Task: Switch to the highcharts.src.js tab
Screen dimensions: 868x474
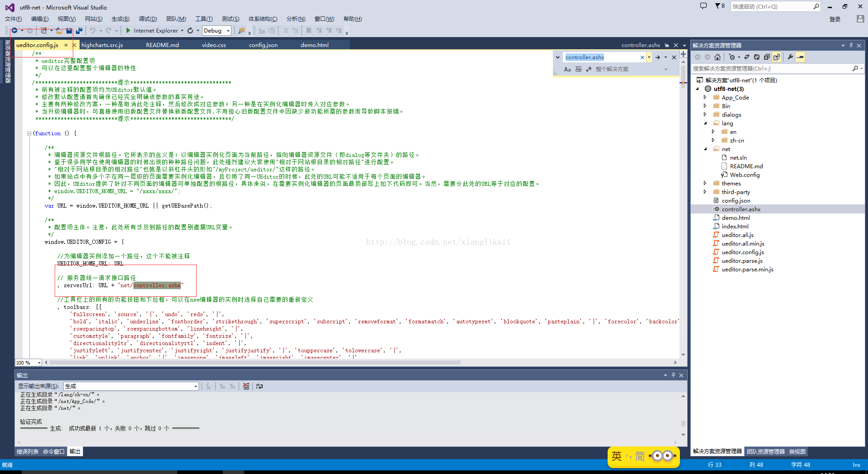Action: tap(102, 45)
